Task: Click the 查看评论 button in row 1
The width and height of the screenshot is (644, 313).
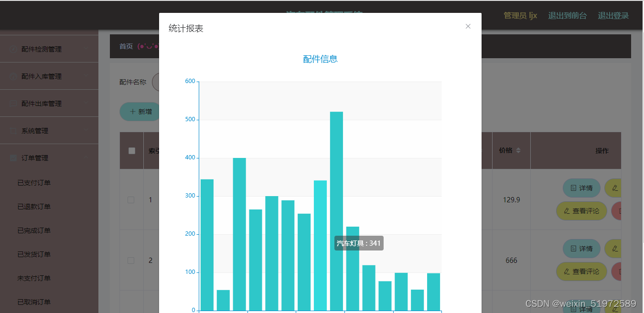Action: pyautogui.click(x=581, y=211)
